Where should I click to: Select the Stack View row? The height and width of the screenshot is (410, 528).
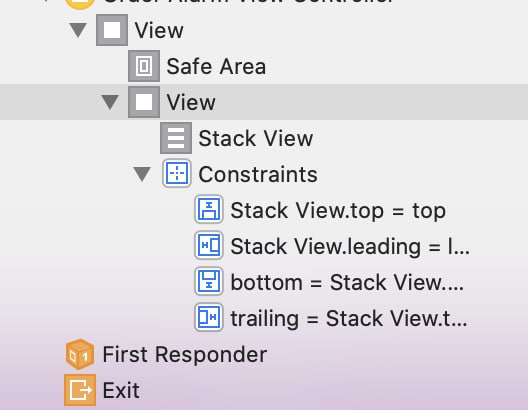pos(264,138)
